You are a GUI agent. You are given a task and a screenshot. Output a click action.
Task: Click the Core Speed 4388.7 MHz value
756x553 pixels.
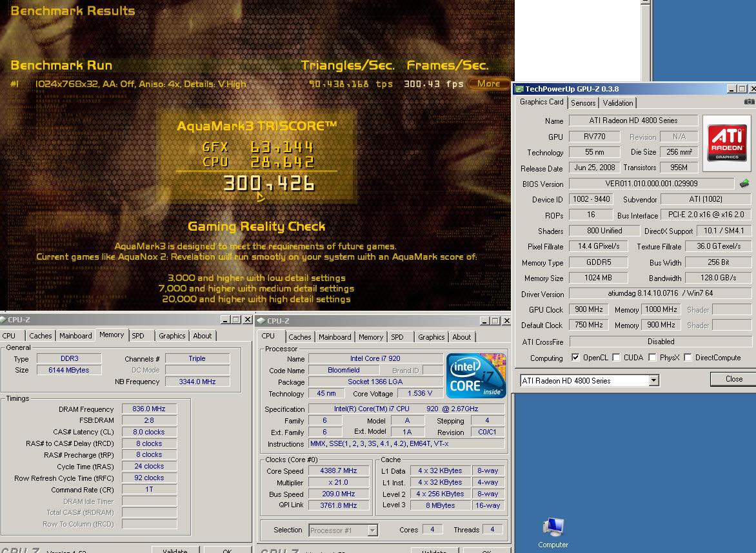[x=339, y=471]
